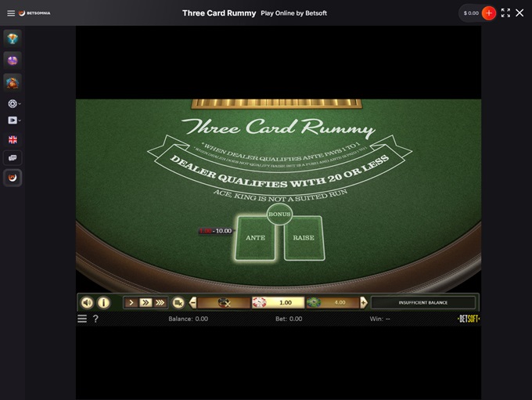Open live chat support icon
The image size is (532, 400).
13,158
